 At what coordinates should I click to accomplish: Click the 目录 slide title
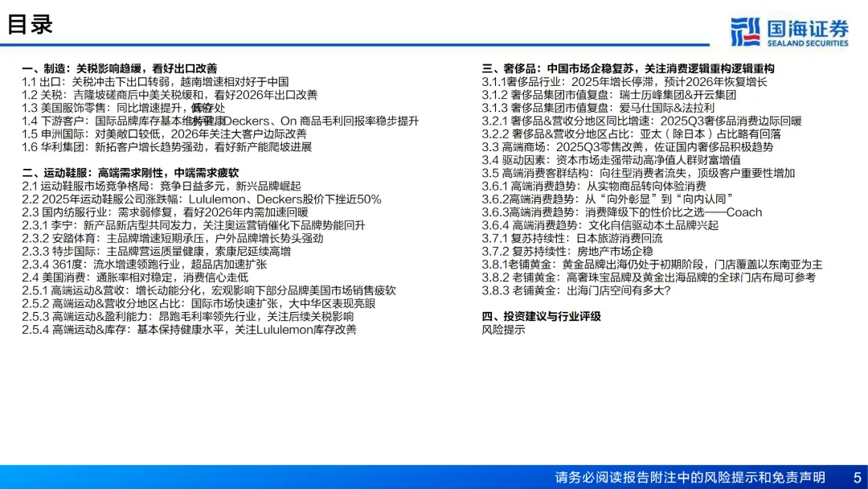30,24
